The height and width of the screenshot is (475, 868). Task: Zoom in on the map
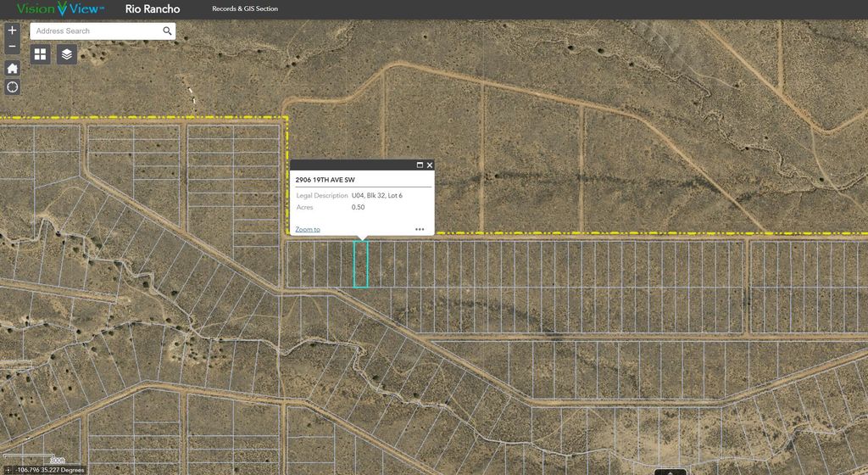(12, 31)
